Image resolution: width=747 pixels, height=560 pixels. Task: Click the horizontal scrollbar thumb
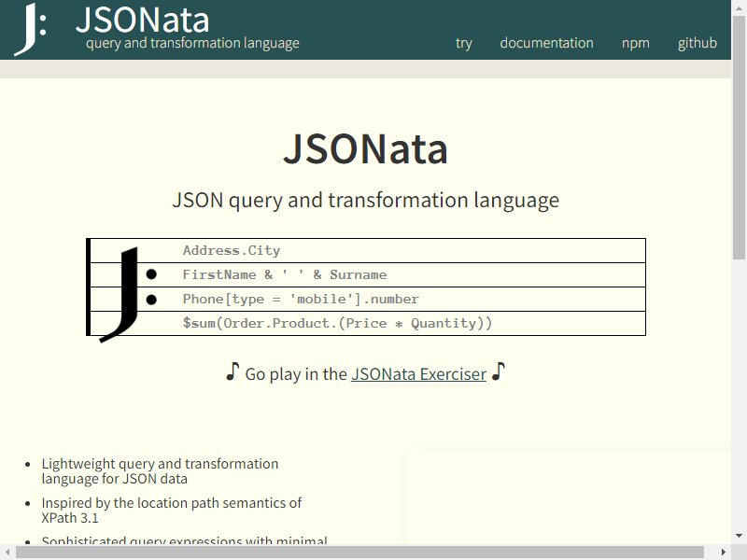point(359,553)
